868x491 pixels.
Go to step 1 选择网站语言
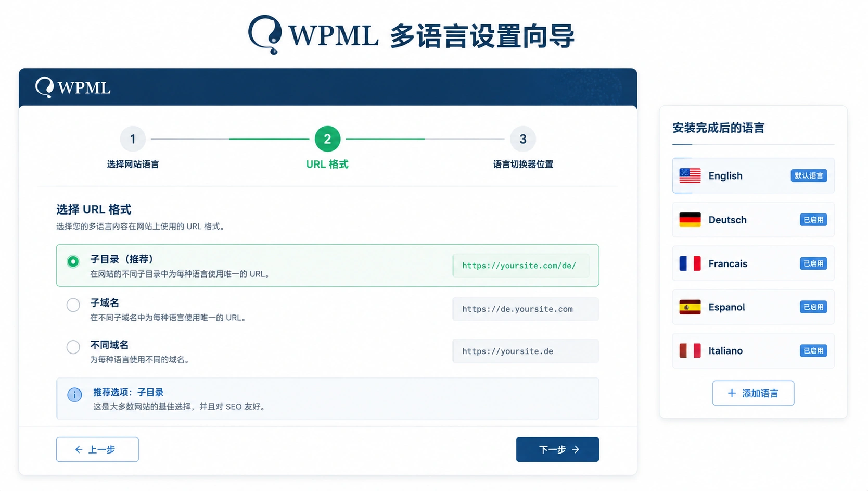133,139
